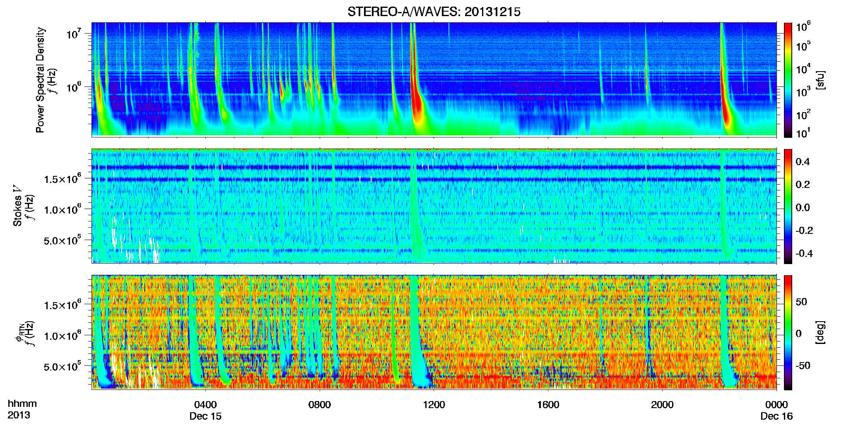Click the hhmm axis unit label

tap(22, 404)
